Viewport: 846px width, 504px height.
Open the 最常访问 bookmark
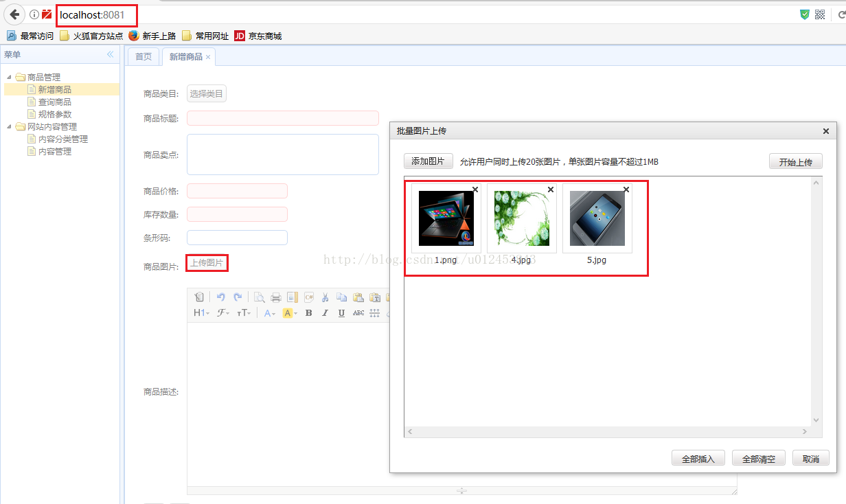click(30, 36)
